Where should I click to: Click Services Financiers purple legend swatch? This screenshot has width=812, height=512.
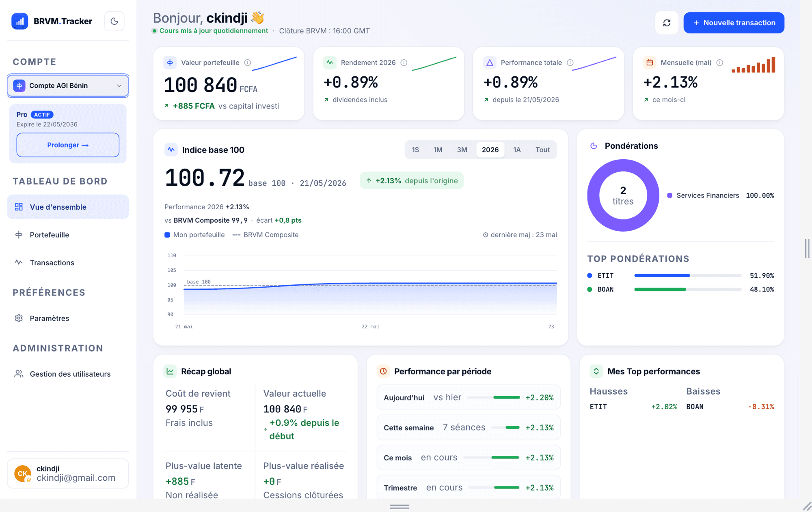(670, 195)
